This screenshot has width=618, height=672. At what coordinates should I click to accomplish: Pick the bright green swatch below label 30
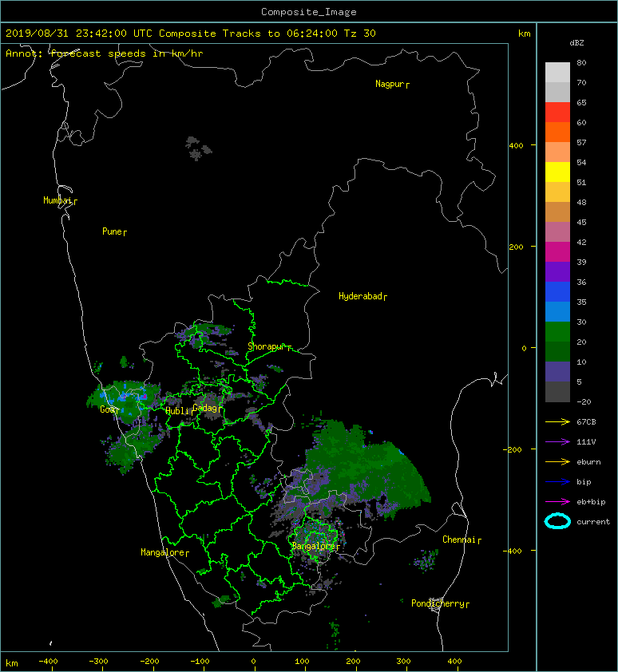pyautogui.click(x=557, y=331)
